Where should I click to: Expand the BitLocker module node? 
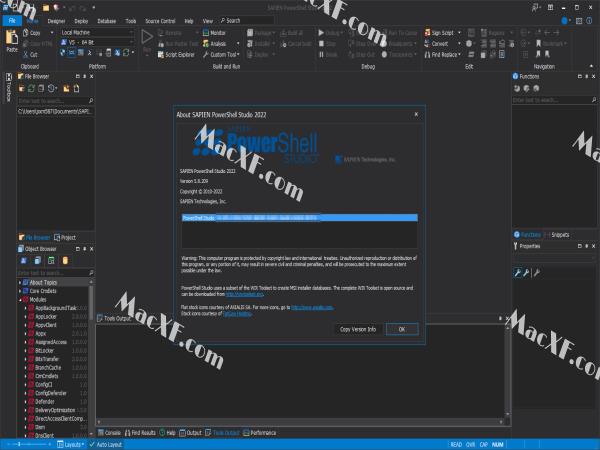pyautogui.click(x=26, y=351)
